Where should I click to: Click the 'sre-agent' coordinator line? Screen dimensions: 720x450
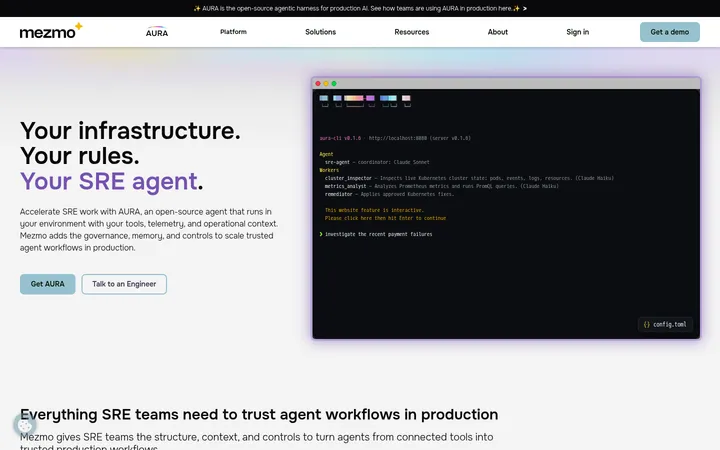click(x=377, y=162)
